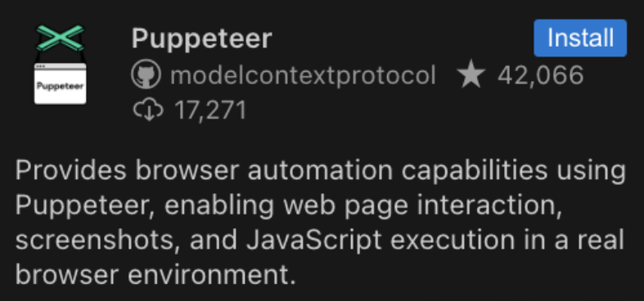Open the modelcontextprotocol publisher link
Image resolution: width=644 pixels, height=301 pixels.
303,76
